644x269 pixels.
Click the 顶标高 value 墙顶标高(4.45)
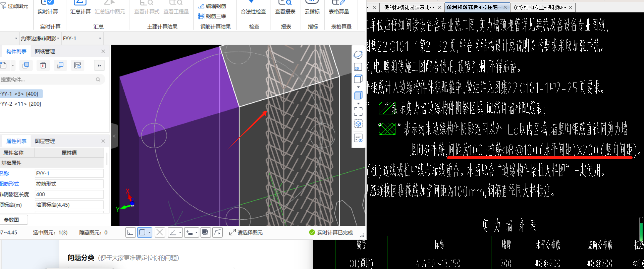tap(69, 205)
